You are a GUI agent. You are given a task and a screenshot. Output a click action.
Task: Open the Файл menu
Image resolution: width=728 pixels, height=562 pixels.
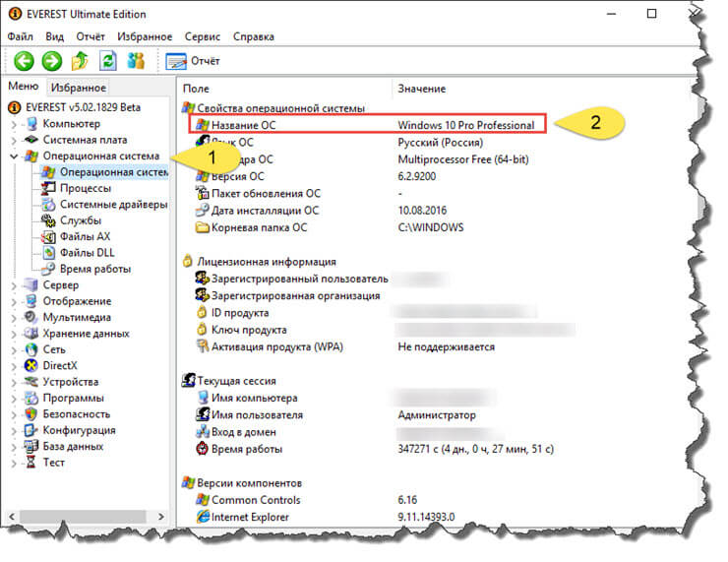click(x=20, y=36)
